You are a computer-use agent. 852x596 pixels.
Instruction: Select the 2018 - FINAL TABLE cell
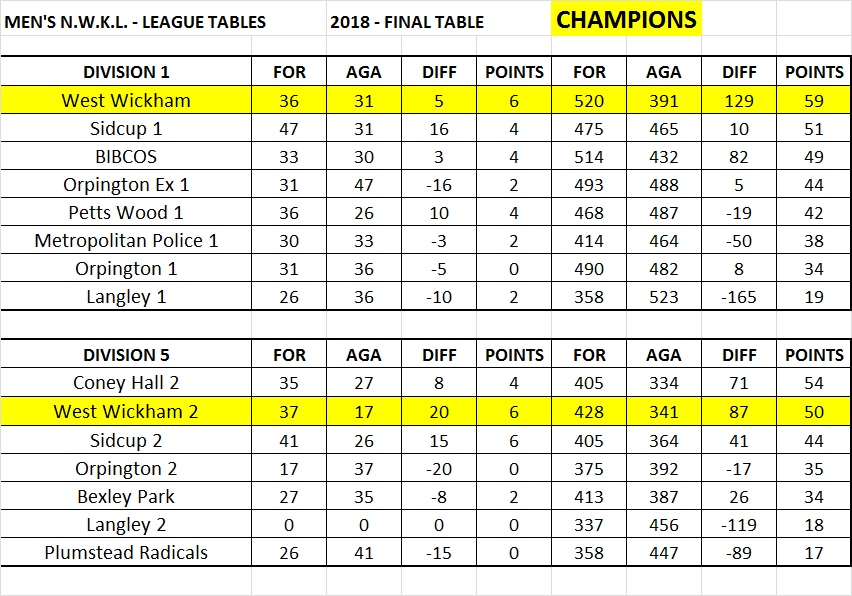click(407, 22)
